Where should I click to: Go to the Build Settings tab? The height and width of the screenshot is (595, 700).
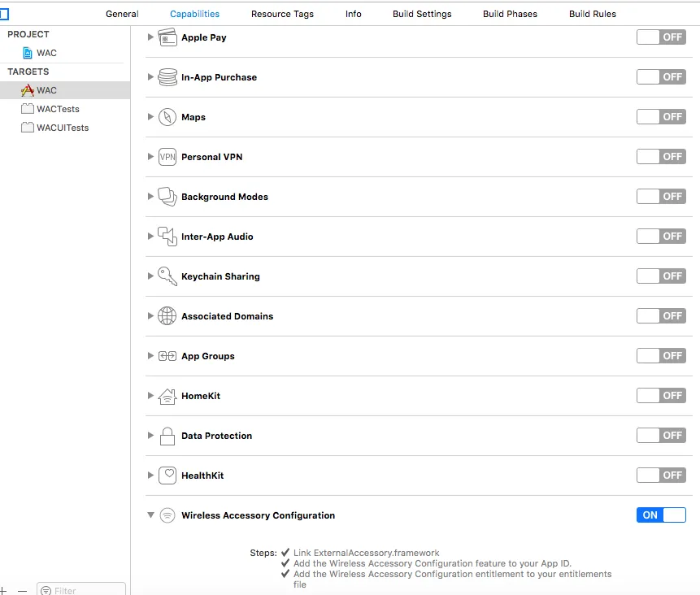tap(422, 14)
